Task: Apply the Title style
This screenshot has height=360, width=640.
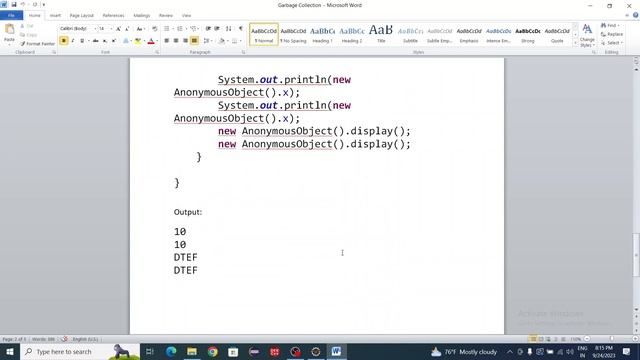Action: coord(381,34)
